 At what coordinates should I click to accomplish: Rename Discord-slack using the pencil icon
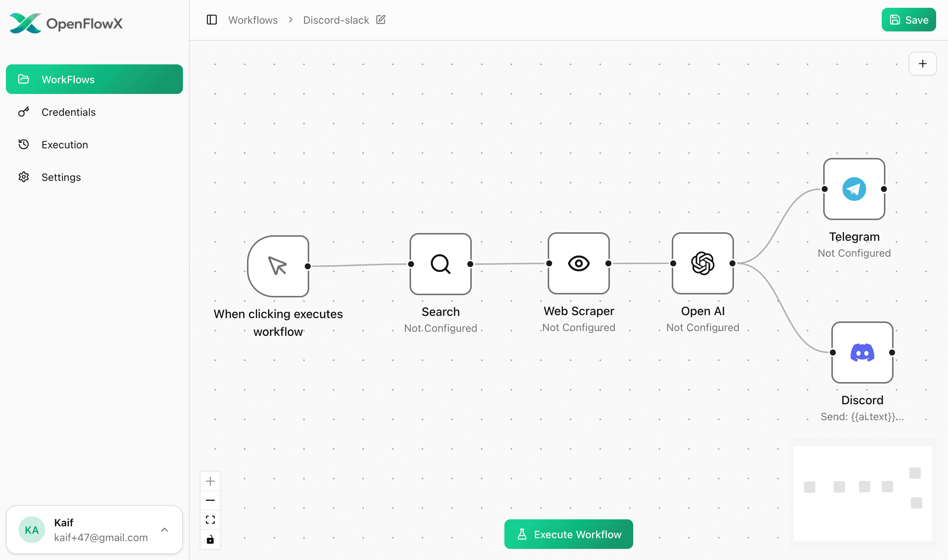point(381,20)
